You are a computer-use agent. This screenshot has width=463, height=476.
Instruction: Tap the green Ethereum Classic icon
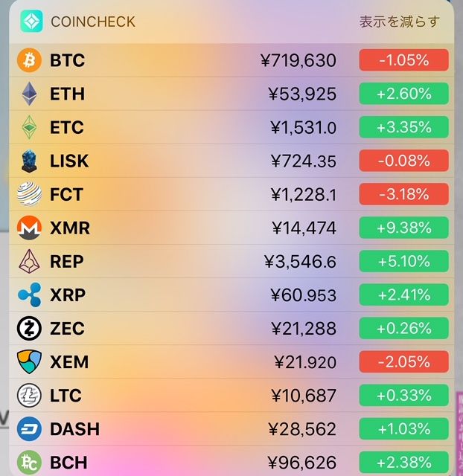29,128
